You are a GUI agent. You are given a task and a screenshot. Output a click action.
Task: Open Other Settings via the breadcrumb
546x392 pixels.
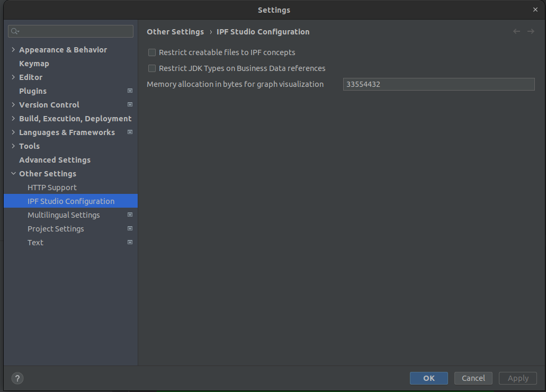tap(175, 31)
